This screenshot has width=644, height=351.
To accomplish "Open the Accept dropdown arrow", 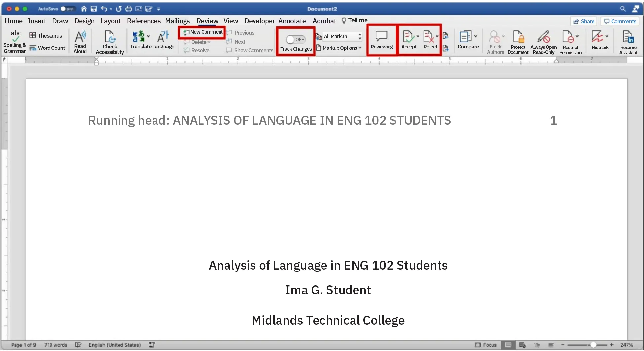I will click(417, 36).
